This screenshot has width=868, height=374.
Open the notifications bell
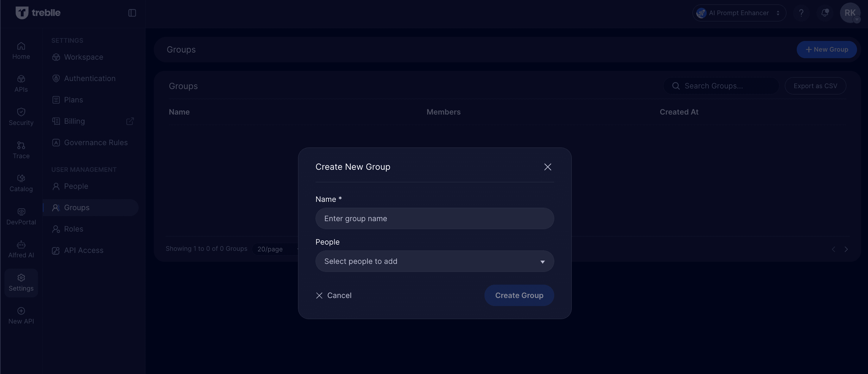click(825, 13)
